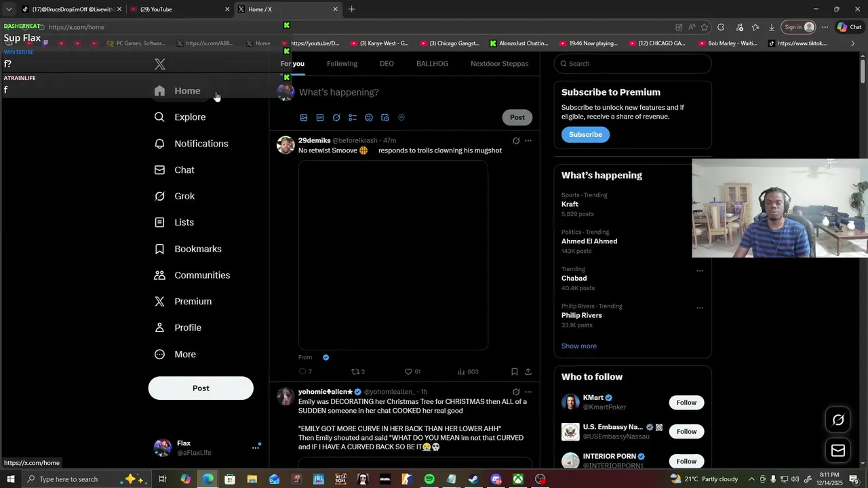The width and height of the screenshot is (868, 488).
Task: Reply to 29demiks post
Action: click(305, 371)
